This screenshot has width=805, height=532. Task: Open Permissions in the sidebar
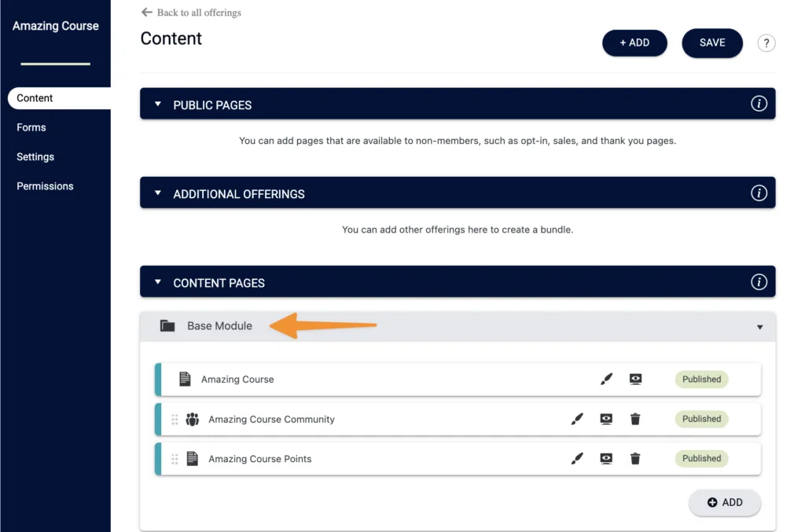tap(45, 186)
